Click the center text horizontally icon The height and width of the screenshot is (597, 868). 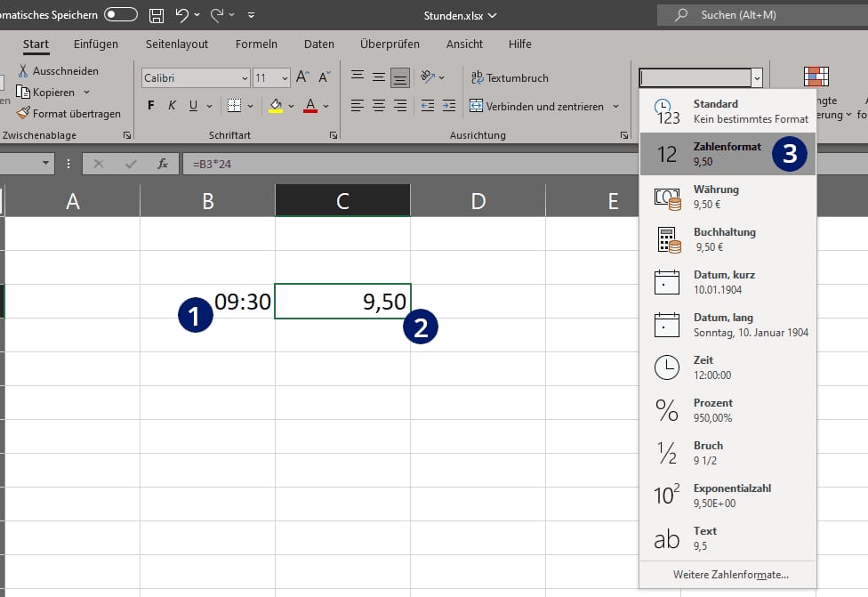click(379, 105)
